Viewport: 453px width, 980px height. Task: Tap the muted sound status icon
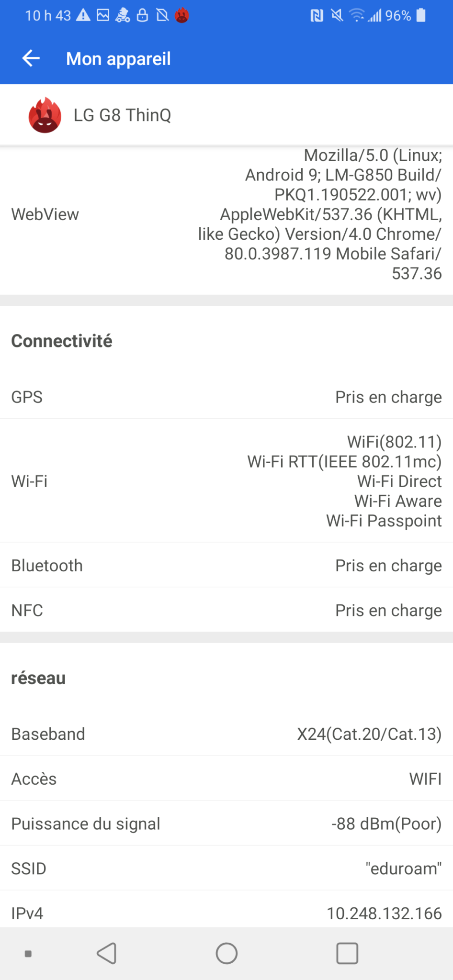click(337, 16)
